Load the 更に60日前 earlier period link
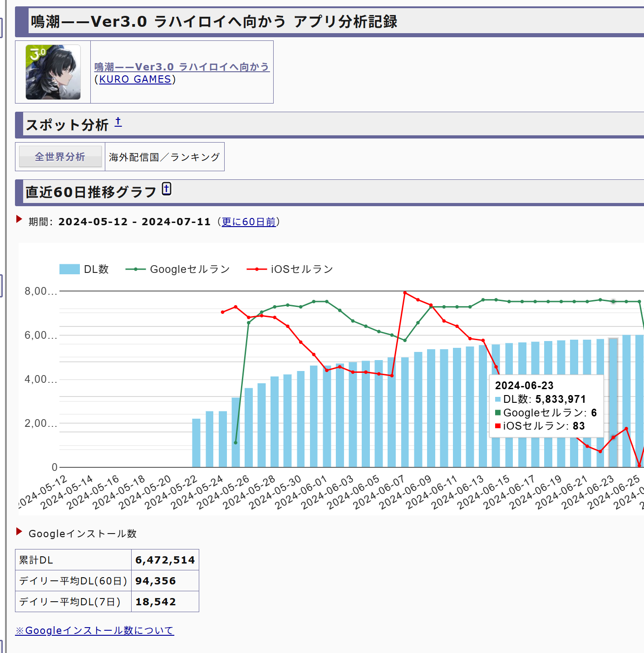Image resolution: width=644 pixels, height=653 pixels. (249, 222)
